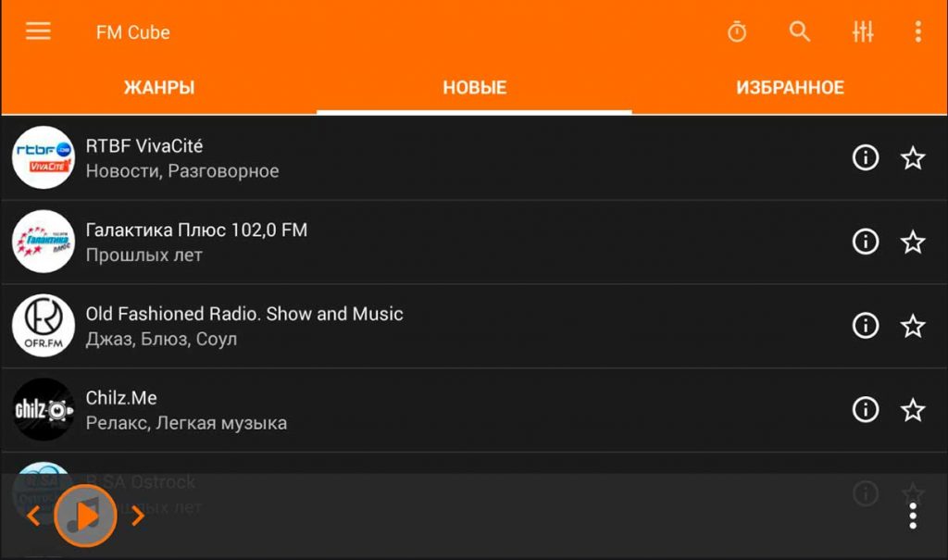This screenshot has height=560, width=948.
Task: Star the Old Fashioned Radio station
Action: [x=912, y=326]
